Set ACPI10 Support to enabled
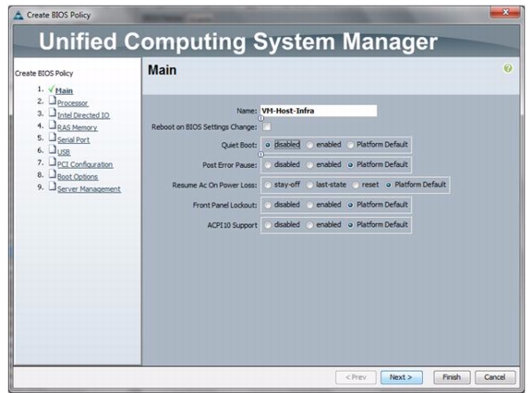The width and height of the screenshot is (532, 393). click(309, 225)
